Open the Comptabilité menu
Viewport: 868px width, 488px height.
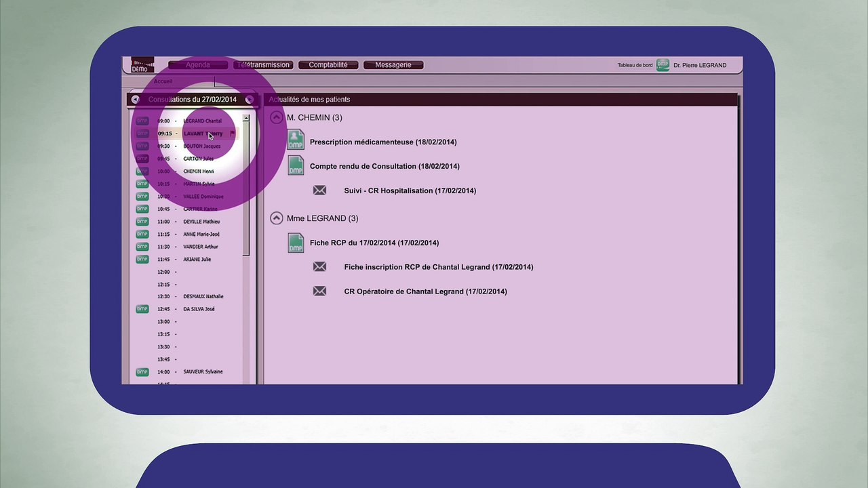(328, 65)
